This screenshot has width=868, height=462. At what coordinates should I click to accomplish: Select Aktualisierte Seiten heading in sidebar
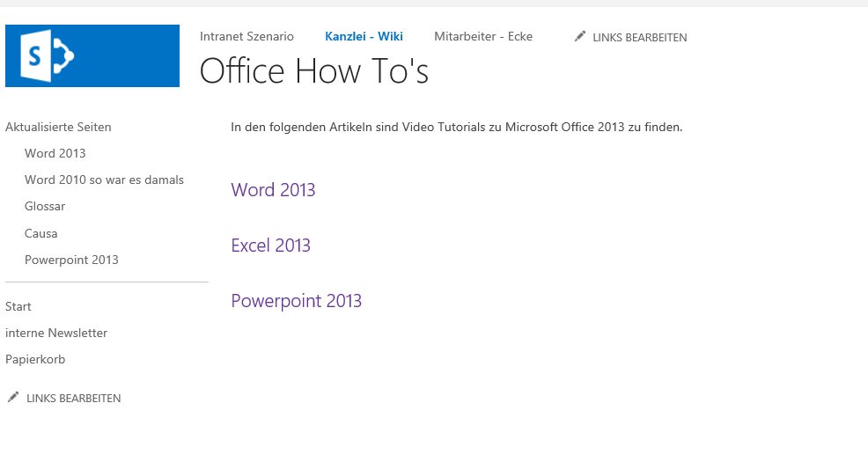click(x=58, y=128)
